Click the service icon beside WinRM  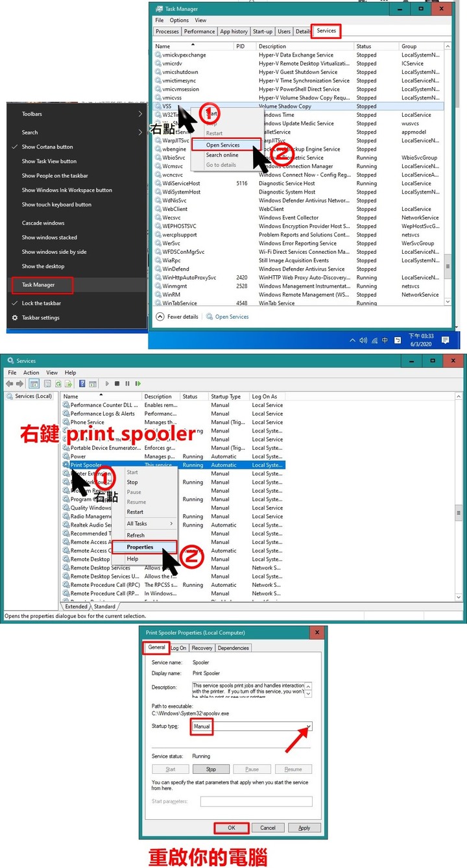point(158,295)
